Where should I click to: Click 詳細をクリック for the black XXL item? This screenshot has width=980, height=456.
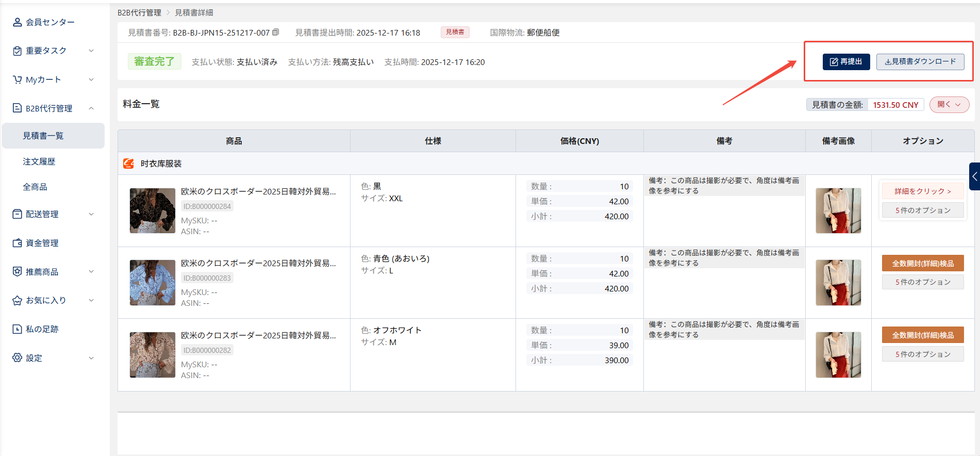click(923, 191)
